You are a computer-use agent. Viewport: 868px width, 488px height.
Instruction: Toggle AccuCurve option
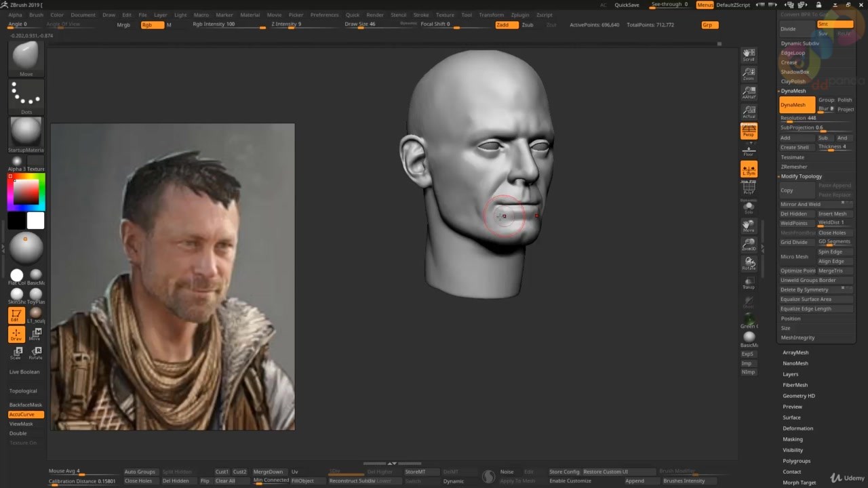(26, 414)
